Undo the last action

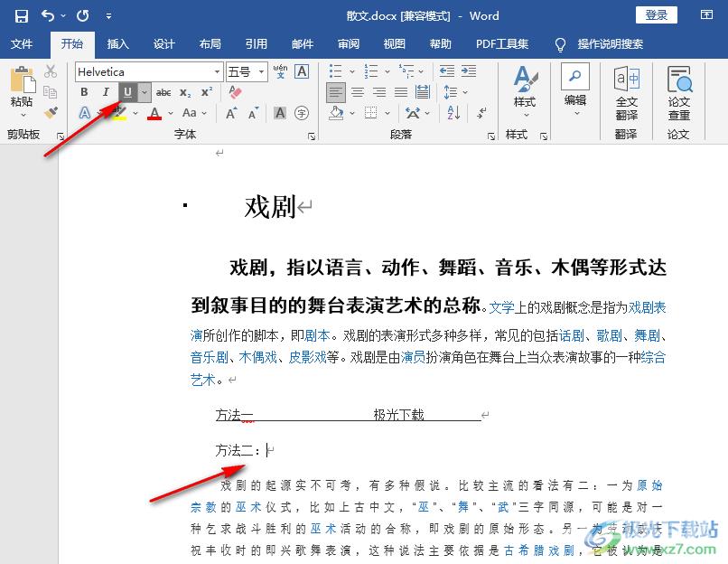(48, 15)
